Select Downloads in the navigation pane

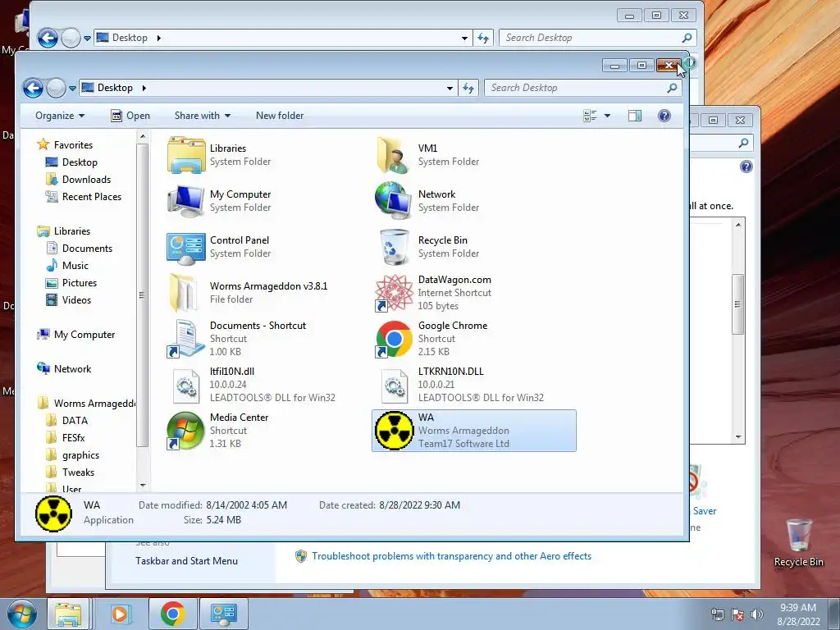coord(79,180)
